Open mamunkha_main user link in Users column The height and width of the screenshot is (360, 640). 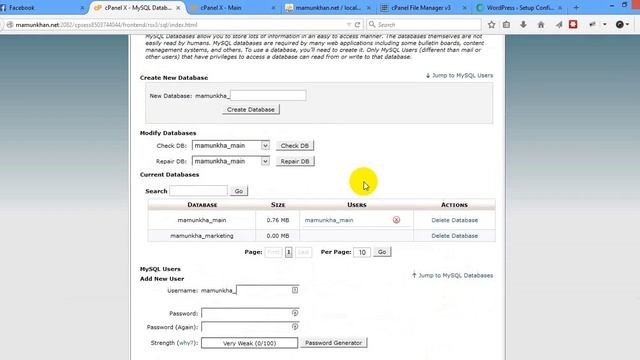[x=329, y=220]
